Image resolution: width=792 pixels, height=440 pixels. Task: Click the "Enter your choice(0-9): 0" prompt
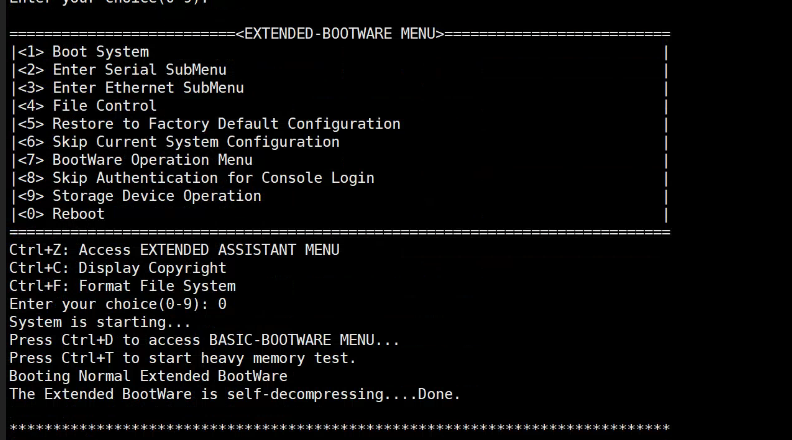click(118, 304)
